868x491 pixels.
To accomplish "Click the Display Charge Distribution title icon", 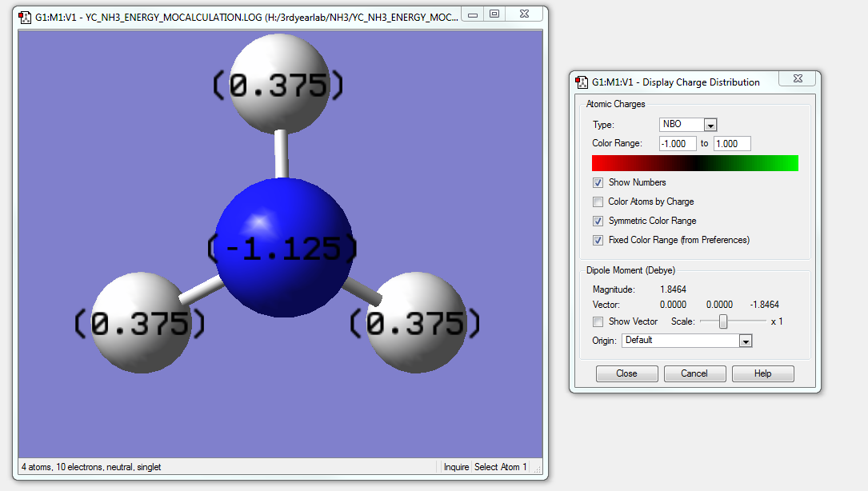I will tap(582, 82).
